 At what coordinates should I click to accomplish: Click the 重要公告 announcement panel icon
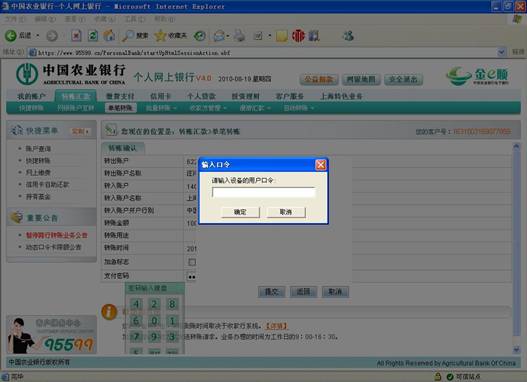(x=16, y=217)
